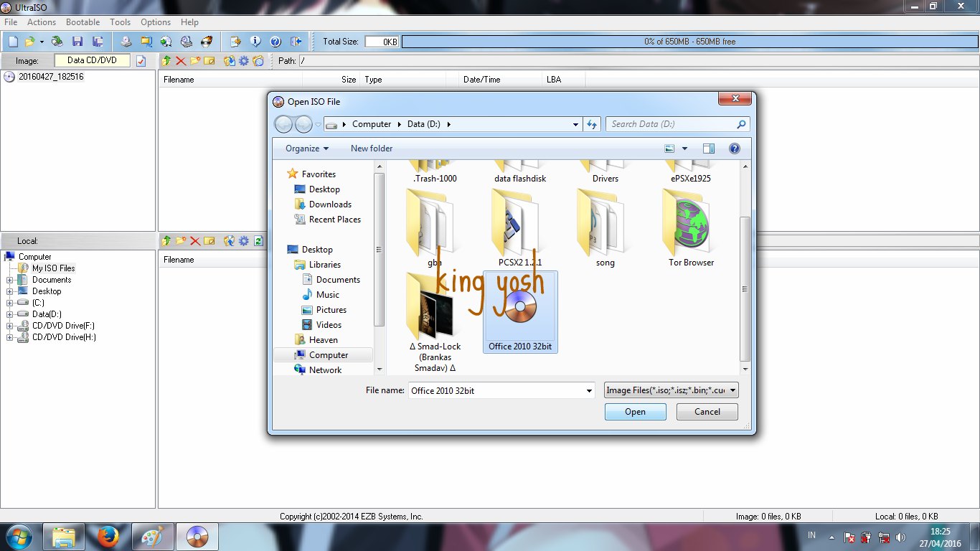
Task: Click refresh arrows icon beside the address bar
Action: tap(592, 124)
